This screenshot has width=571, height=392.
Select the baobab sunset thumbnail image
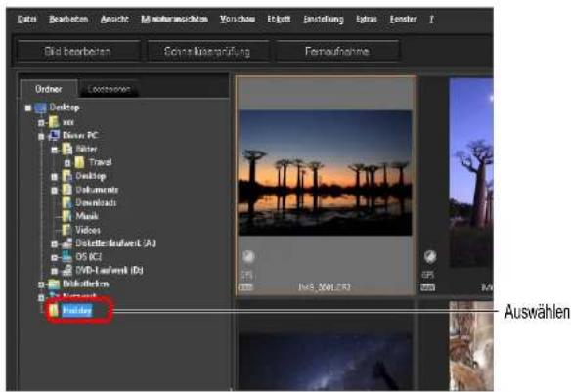click(325, 173)
